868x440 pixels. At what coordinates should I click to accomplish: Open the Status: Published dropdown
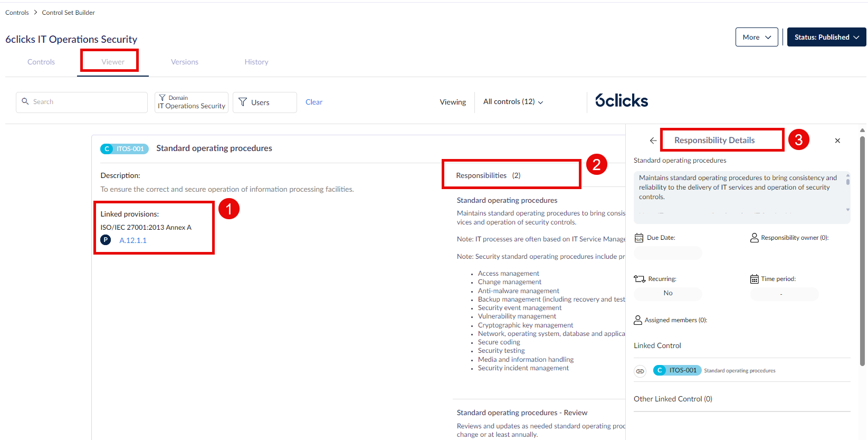(x=826, y=37)
